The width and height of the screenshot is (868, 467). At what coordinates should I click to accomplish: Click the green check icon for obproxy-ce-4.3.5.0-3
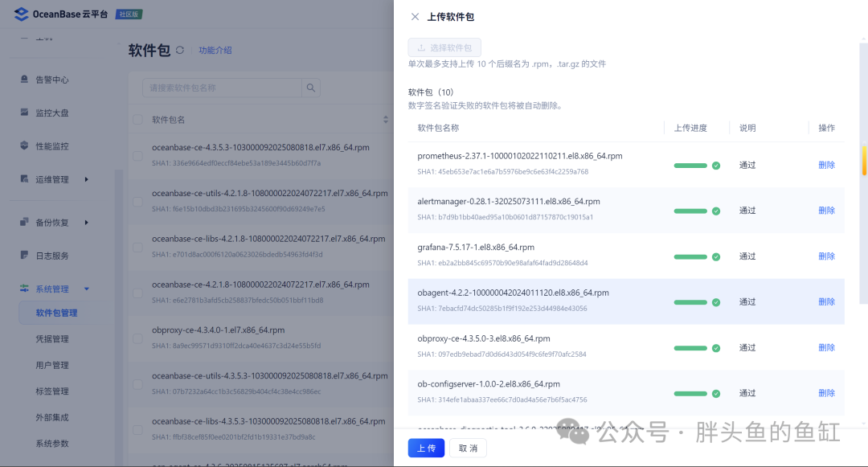point(716,348)
